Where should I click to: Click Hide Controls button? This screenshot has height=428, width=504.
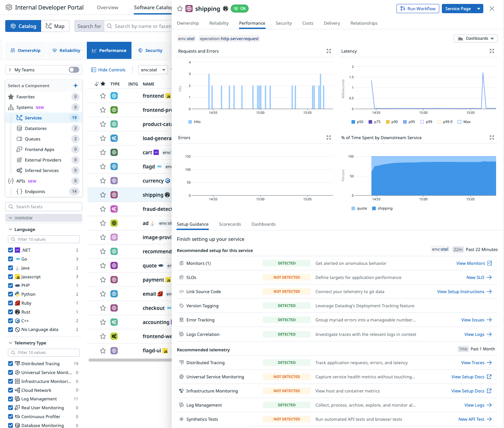pyautogui.click(x=108, y=70)
